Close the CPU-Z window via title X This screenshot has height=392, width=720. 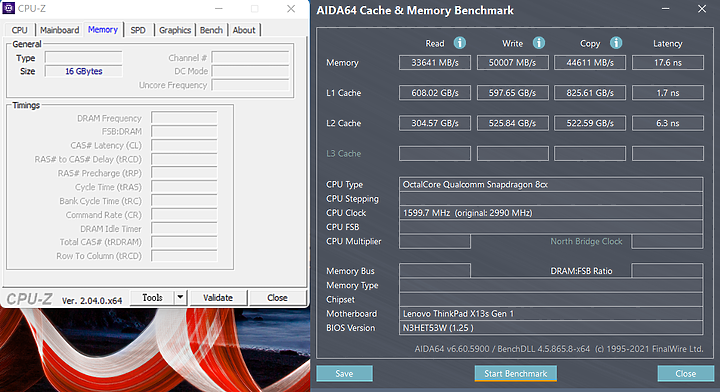[291, 9]
